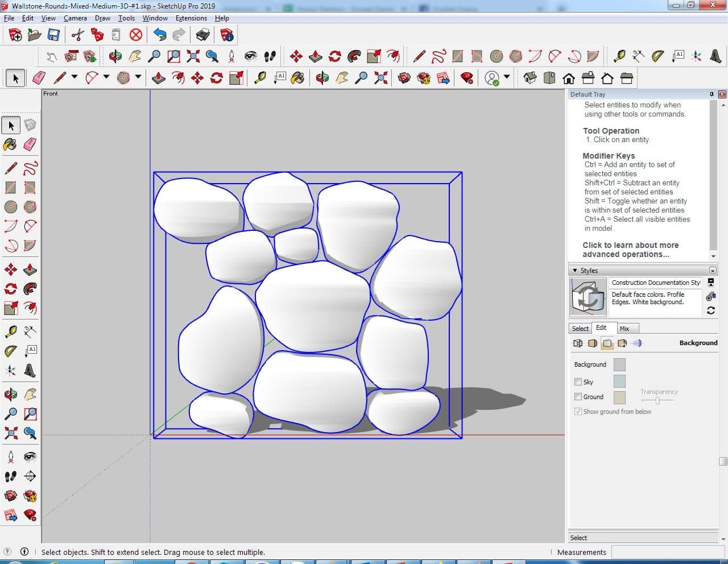Switch to the Select tab in Styles
This screenshot has width=728, height=564.
pyautogui.click(x=580, y=329)
